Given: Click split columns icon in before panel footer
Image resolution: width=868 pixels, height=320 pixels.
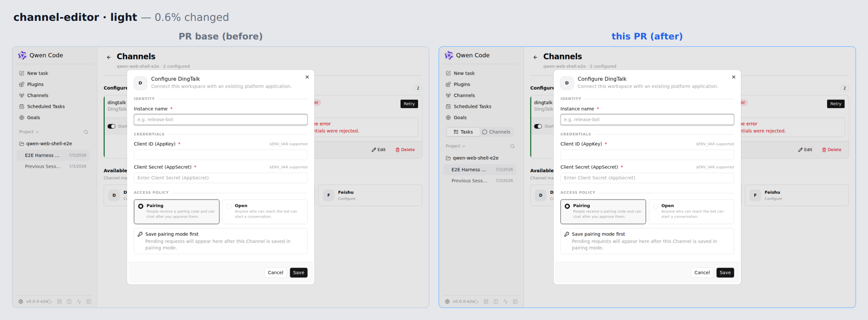Looking at the screenshot, I should [69, 301].
